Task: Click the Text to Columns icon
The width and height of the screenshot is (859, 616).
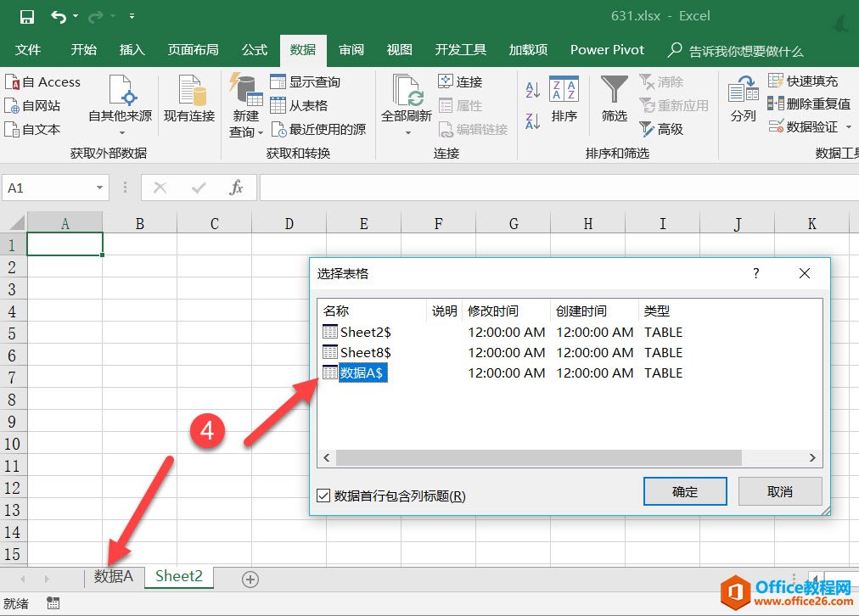Action: coord(743,90)
